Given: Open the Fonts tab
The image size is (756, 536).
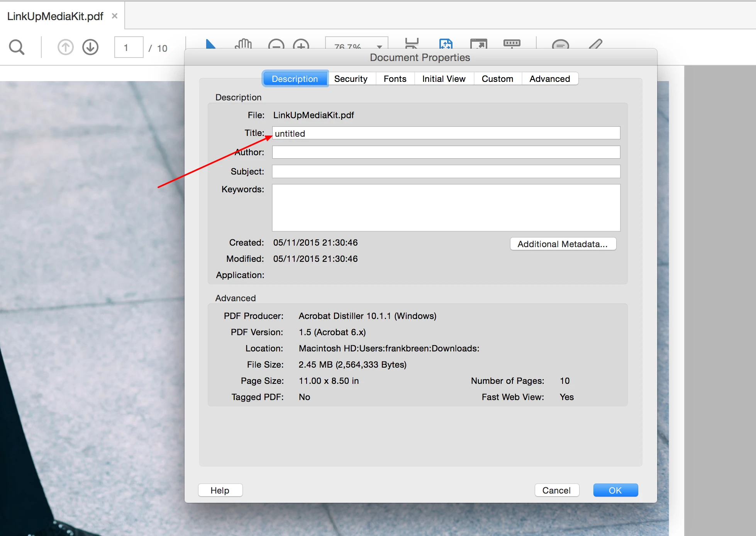Looking at the screenshot, I should pyautogui.click(x=395, y=79).
